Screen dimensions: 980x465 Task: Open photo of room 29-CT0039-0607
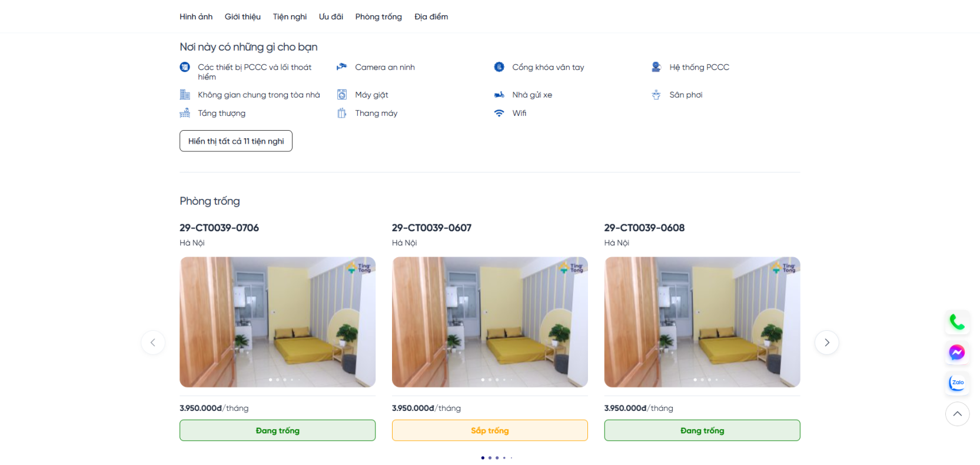pos(490,322)
